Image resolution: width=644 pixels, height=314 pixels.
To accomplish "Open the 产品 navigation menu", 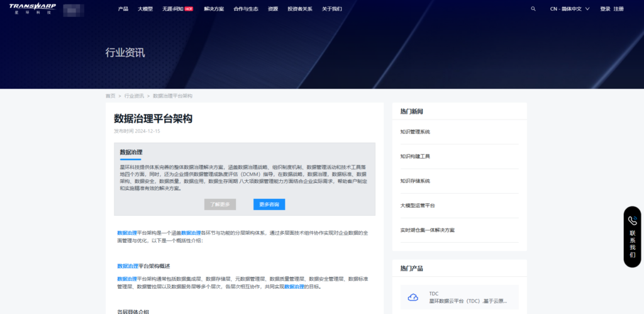I will click(123, 9).
